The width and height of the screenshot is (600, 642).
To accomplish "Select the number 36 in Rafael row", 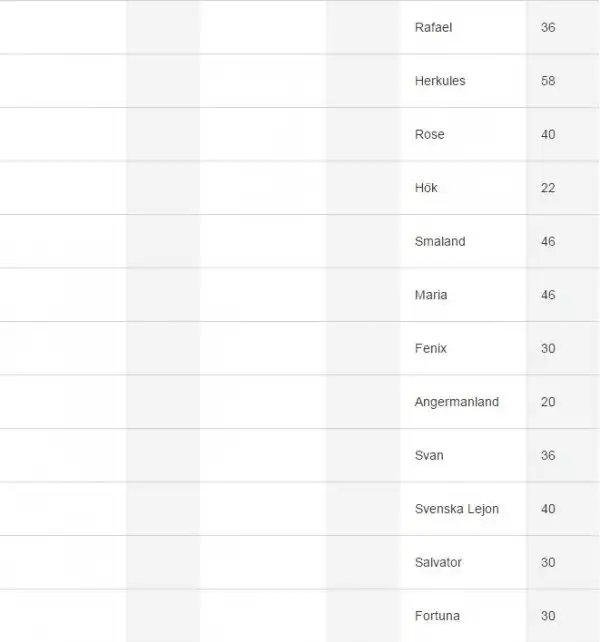I will coord(548,27).
